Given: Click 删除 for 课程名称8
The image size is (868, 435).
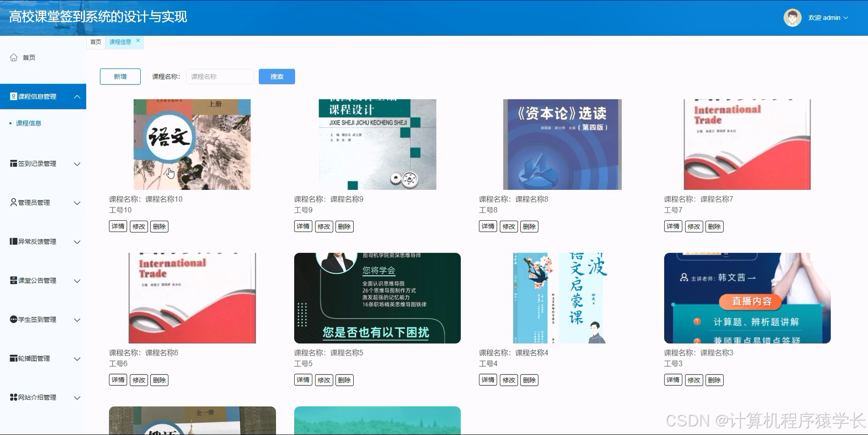Looking at the screenshot, I should click(x=529, y=227).
